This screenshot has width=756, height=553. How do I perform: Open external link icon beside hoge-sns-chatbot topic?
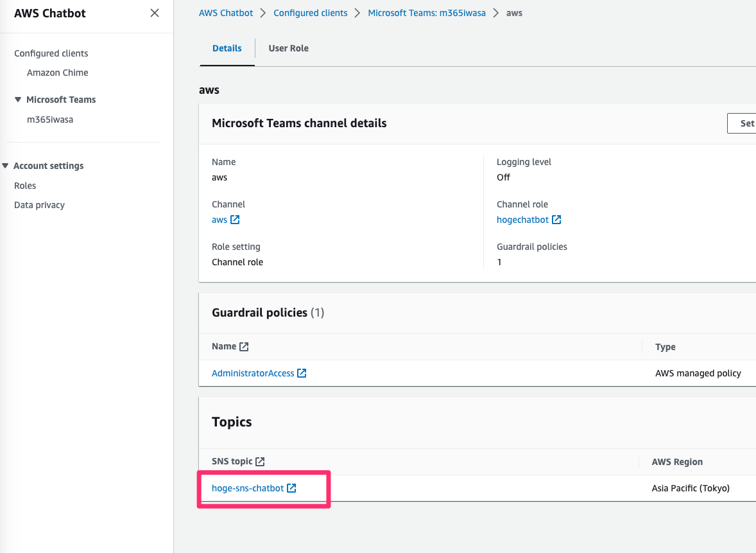tap(291, 488)
